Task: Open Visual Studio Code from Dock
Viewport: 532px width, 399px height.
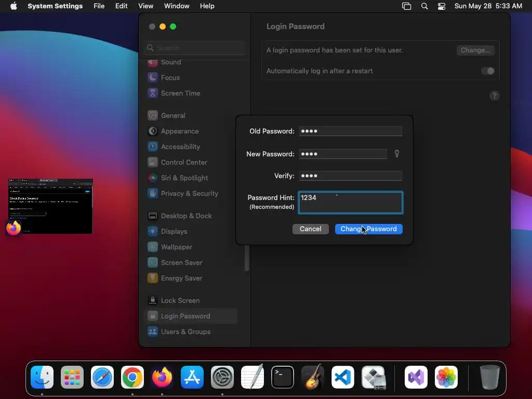Action: (x=343, y=377)
